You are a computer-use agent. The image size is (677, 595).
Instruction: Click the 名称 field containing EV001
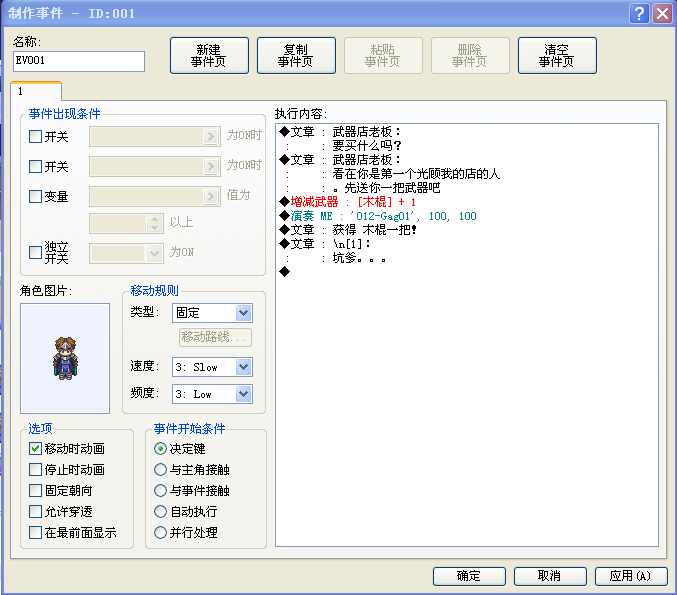click(79, 61)
